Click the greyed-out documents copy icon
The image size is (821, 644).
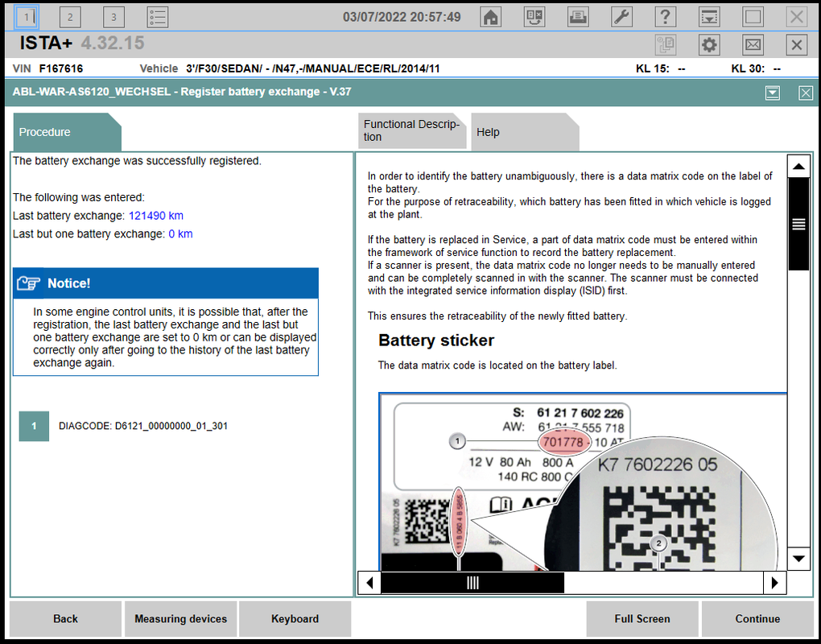tap(666, 45)
